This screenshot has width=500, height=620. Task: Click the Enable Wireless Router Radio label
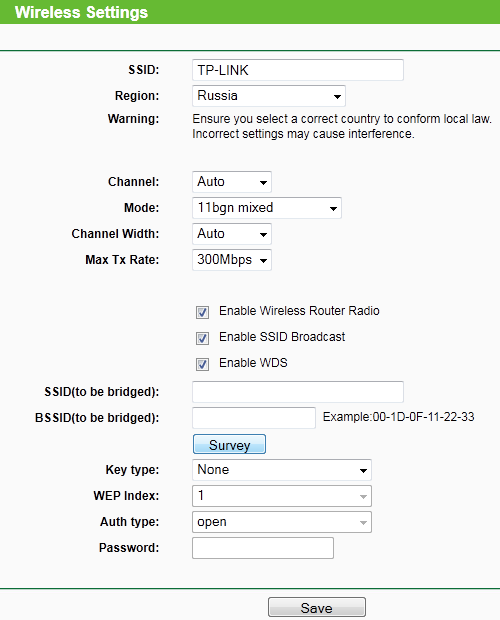tap(299, 311)
